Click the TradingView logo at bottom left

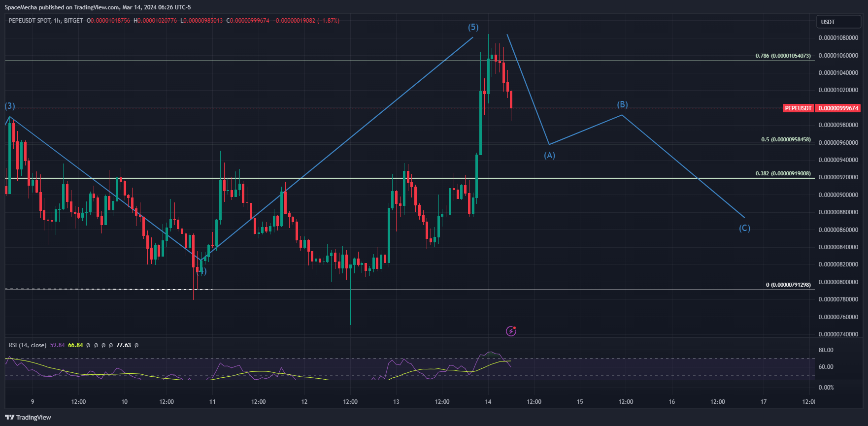tap(28, 417)
